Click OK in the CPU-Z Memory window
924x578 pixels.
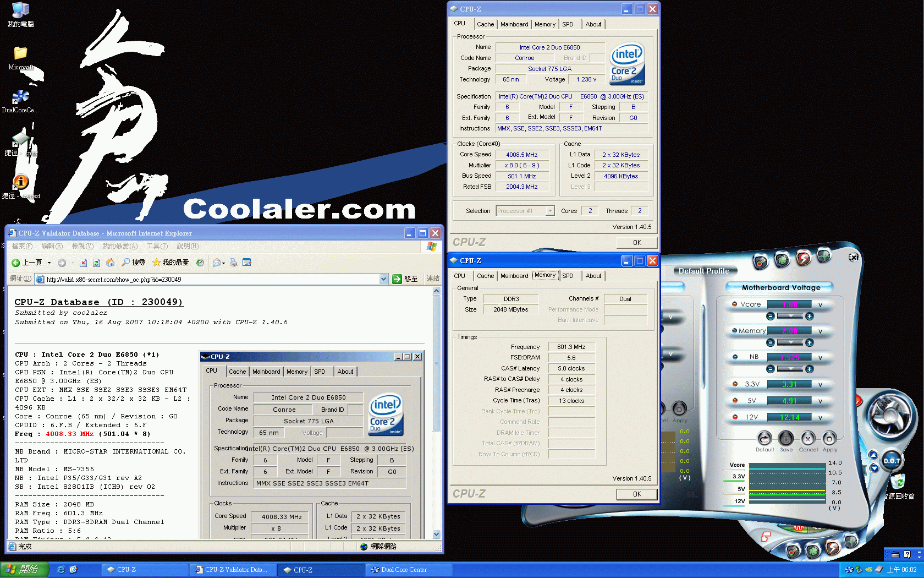637,494
